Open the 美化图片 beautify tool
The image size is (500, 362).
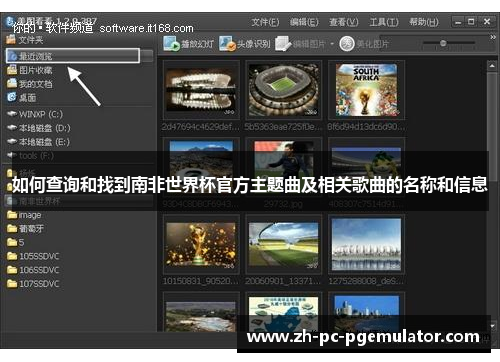(364, 44)
